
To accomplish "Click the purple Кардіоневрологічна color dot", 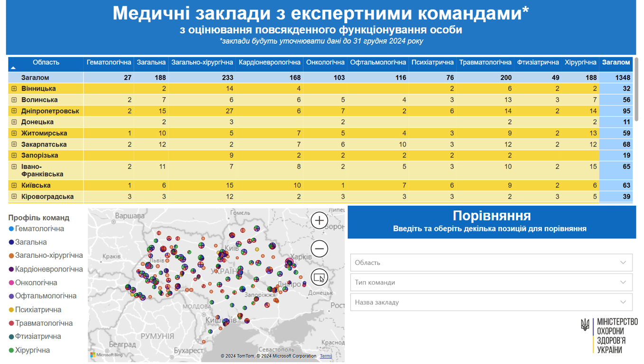I will click(x=10, y=269).
